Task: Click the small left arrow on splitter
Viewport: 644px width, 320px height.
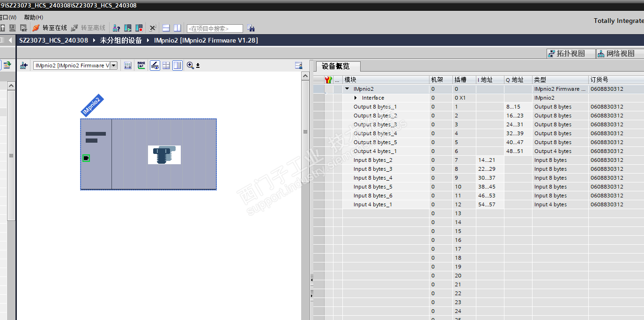Action: pyautogui.click(x=311, y=280)
